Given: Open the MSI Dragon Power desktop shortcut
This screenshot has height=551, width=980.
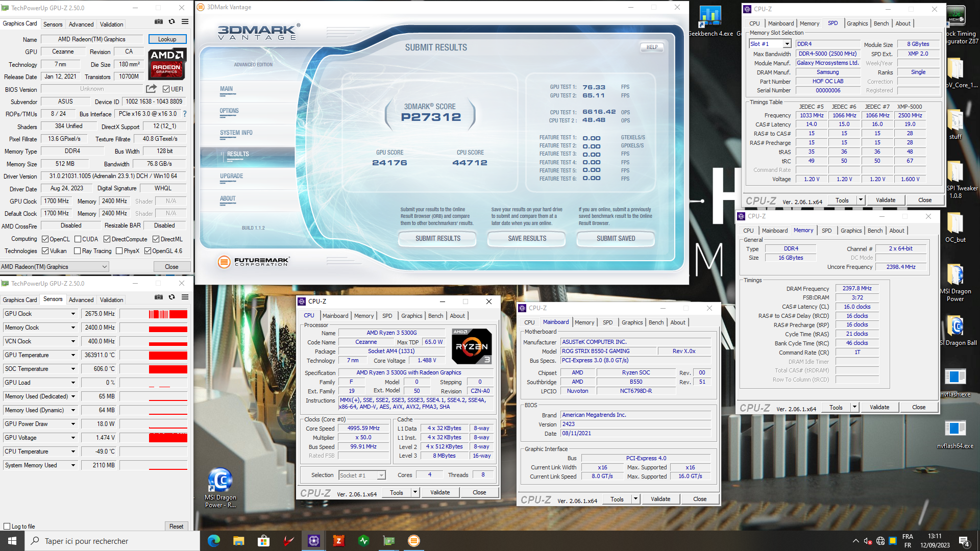Looking at the screenshot, I should [220, 488].
